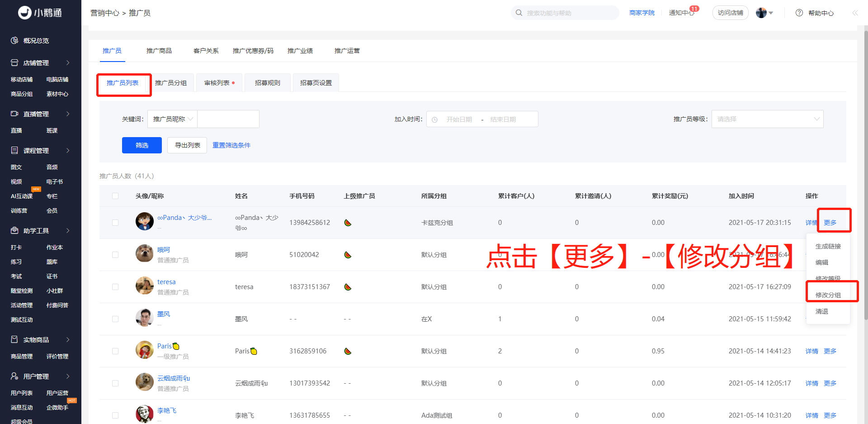Screen dimensions: 868x424
Task: Click the 开始日期 date input
Action: (x=459, y=119)
